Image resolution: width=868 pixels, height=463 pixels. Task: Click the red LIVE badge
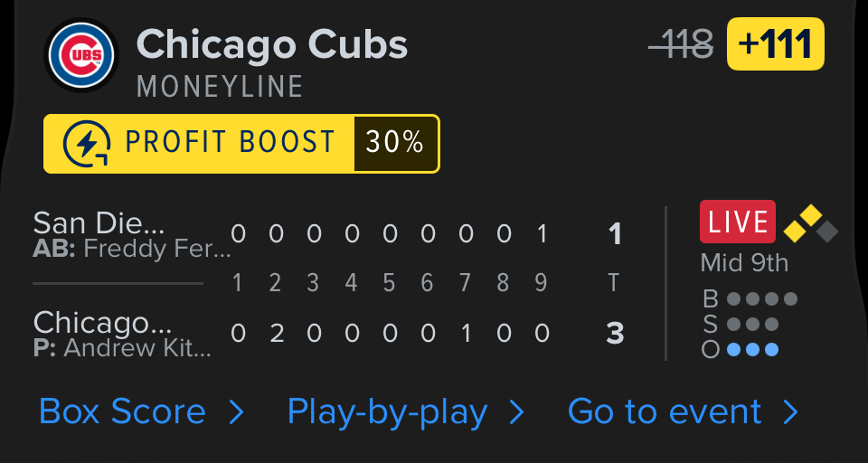pyautogui.click(x=737, y=222)
